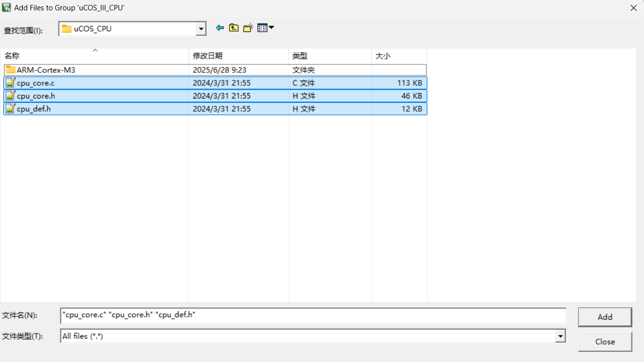The height and width of the screenshot is (362, 644).
Task: Open the file type dropdown arrow
Action: click(x=560, y=336)
